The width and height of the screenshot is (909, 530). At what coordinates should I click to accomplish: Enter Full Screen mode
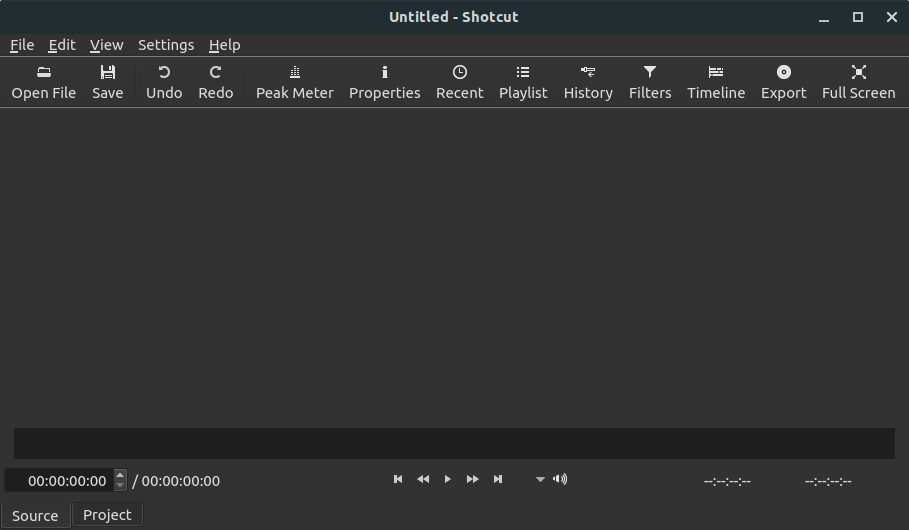tap(858, 81)
